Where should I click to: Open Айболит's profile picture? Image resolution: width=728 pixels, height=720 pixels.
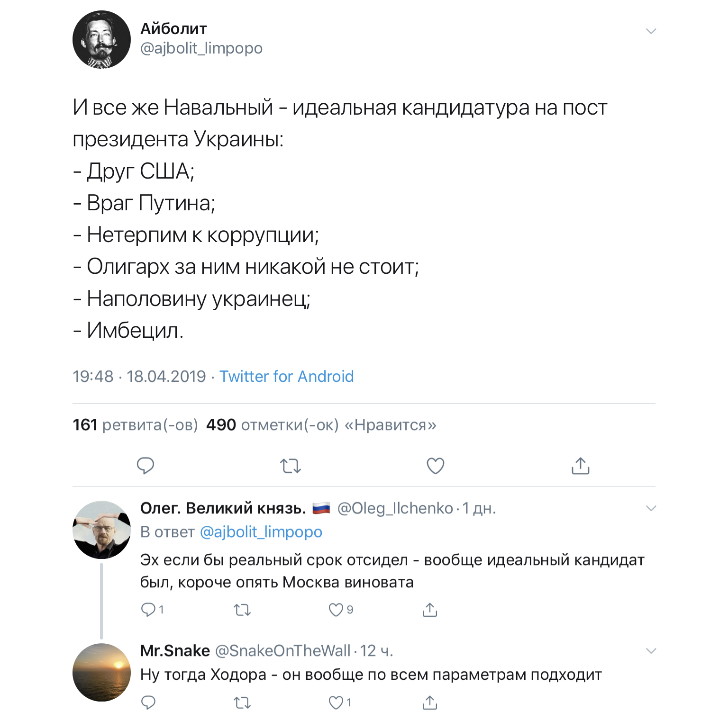point(101,39)
